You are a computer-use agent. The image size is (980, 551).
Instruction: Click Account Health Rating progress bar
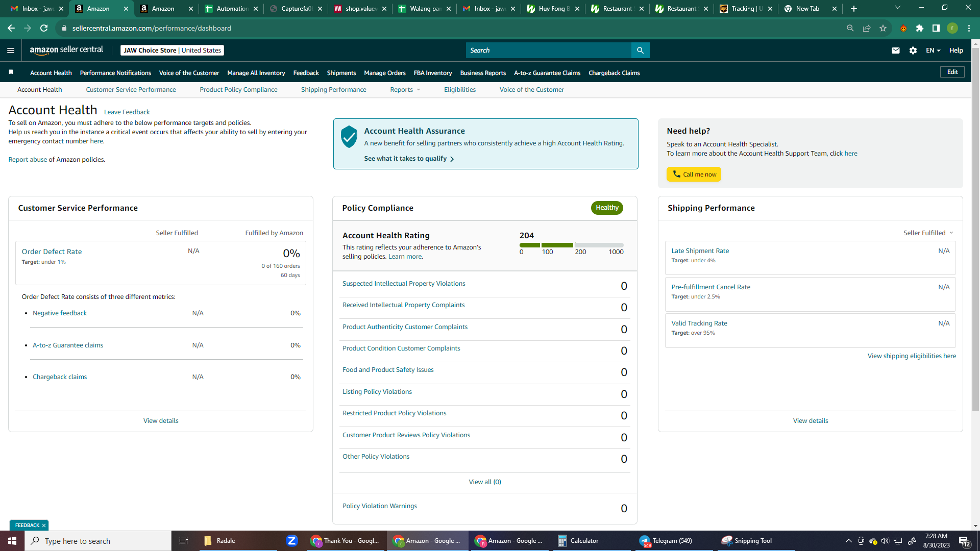(571, 245)
